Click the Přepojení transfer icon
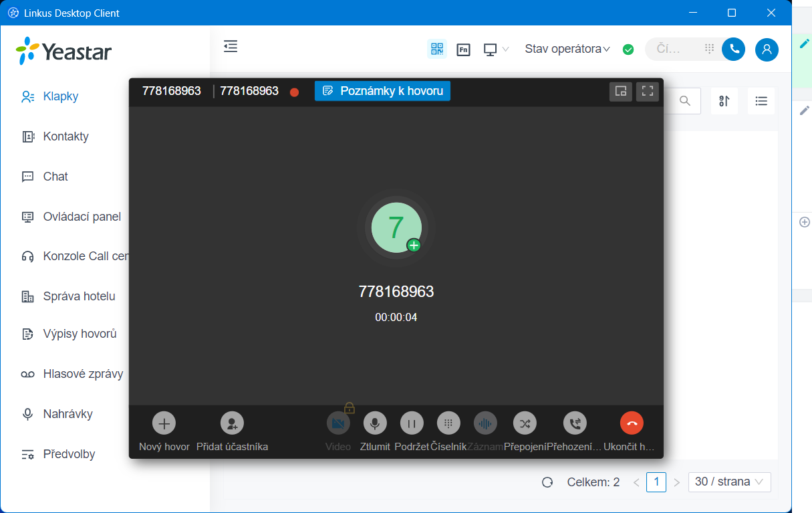Viewport: 812px width, 513px height. pyautogui.click(x=525, y=423)
